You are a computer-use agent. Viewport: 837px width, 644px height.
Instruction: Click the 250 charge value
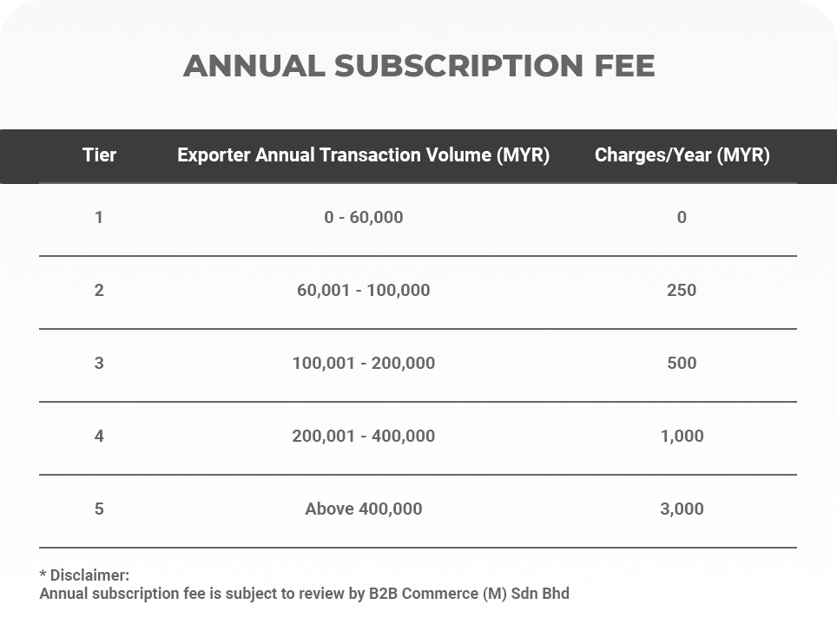682,291
